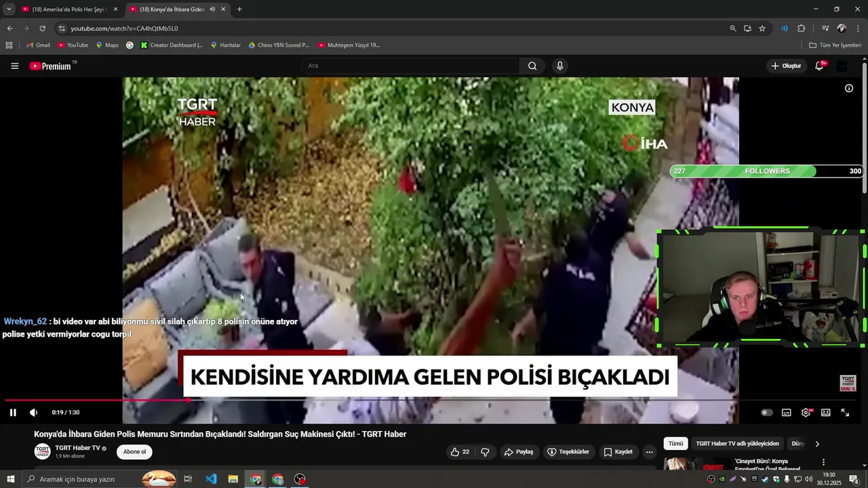Viewport: 868px width, 488px height.
Task: Toggle the autoplay switch in the player
Action: (766, 412)
